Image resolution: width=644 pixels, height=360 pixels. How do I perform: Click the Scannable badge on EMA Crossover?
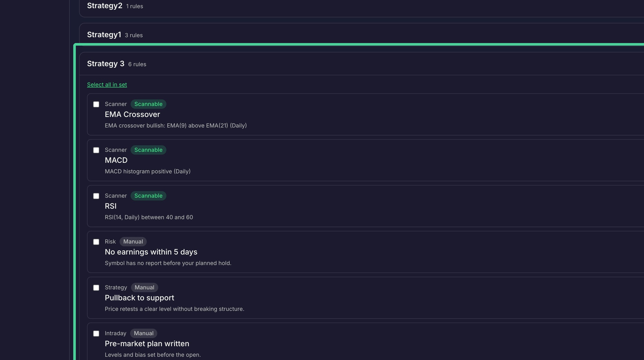click(148, 104)
